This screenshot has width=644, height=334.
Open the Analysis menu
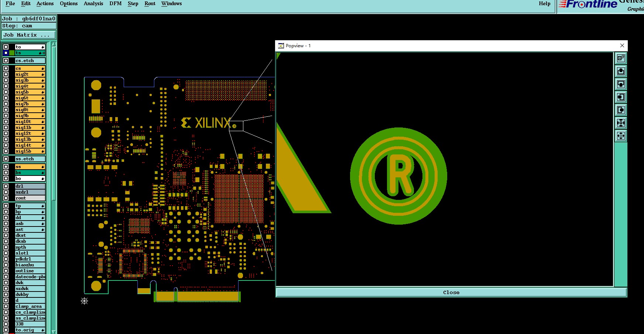pyautogui.click(x=93, y=4)
